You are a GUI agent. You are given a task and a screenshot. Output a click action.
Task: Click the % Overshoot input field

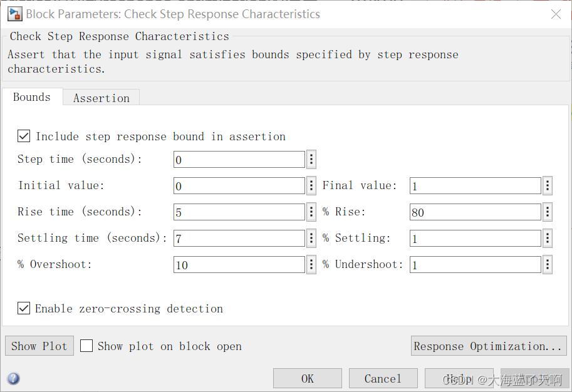[239, 264]
